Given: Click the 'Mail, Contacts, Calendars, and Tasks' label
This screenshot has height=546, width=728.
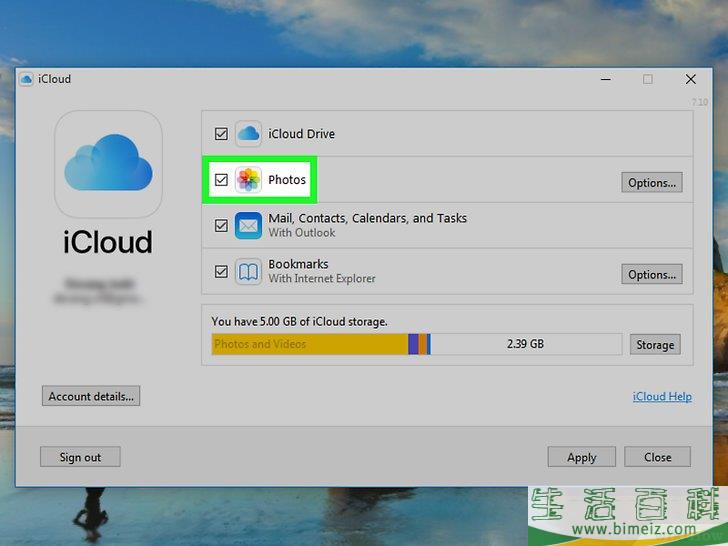Looking at the screenshot, I should click(x=368, y=218).
